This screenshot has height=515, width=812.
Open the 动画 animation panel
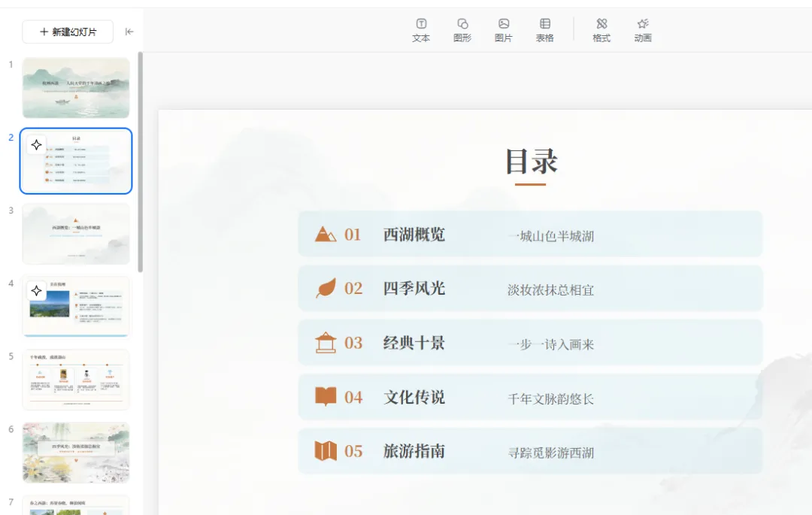tap(643, 31)
